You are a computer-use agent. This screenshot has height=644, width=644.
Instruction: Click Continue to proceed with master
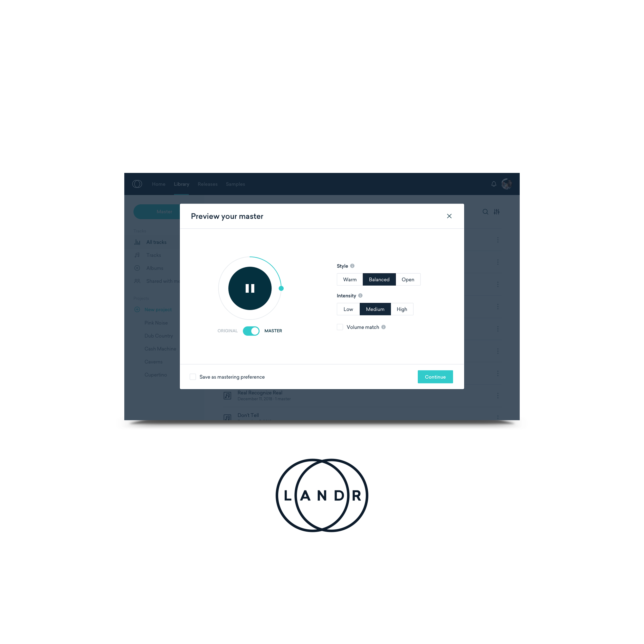[435, 377]
